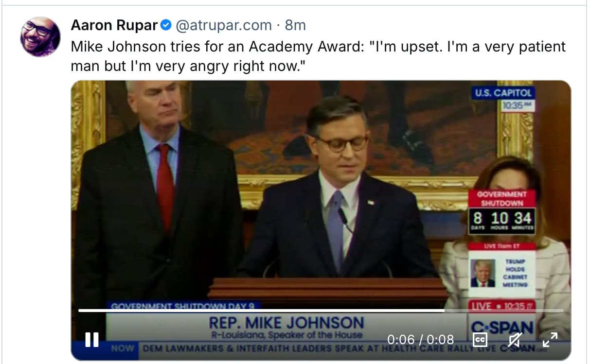Click the U.S. Capitol location label
This screenshot has height=364, width=590.
pos(503,93)
